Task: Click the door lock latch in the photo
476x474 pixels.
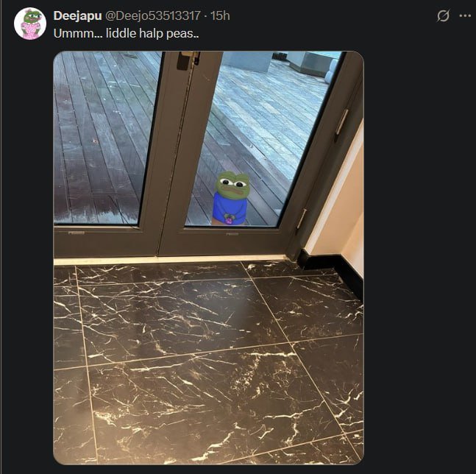Action: click(x=188, y=60)
